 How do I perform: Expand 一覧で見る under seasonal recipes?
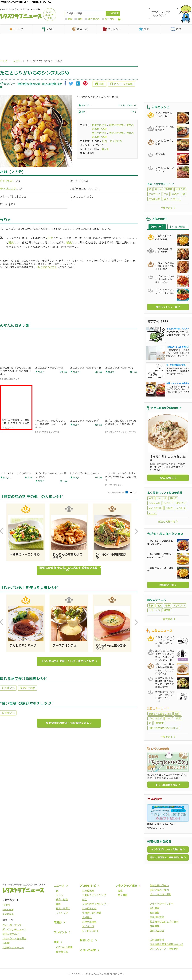coord(168,208)
